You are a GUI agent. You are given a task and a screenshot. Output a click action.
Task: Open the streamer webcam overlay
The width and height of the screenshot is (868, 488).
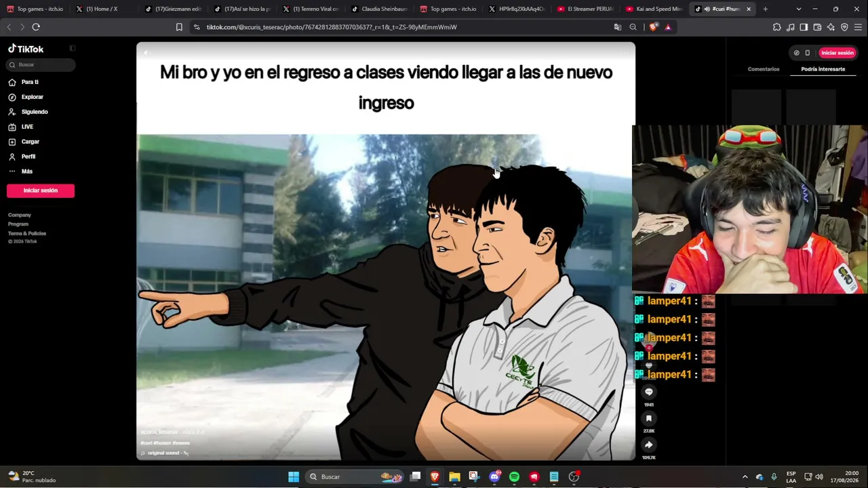click(x=750, y=209)
